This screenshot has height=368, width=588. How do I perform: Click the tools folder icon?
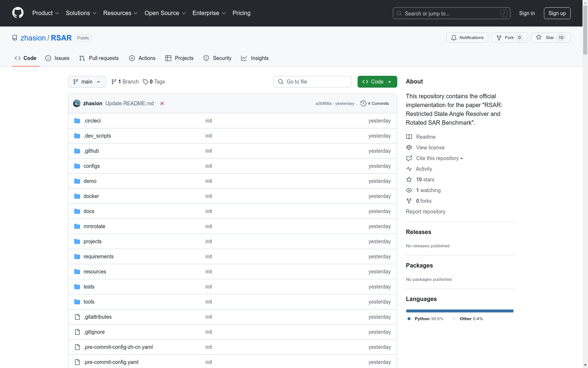(77, 302)
